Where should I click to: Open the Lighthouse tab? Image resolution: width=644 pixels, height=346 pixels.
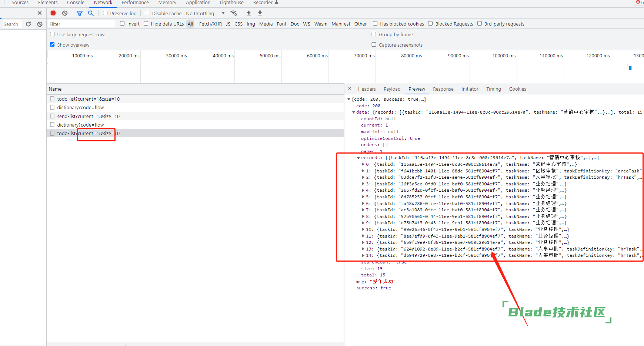(231, 3)
